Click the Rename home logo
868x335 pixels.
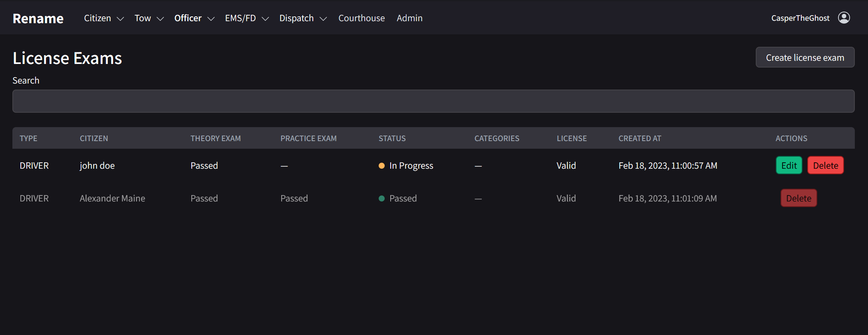click(38, 18)
